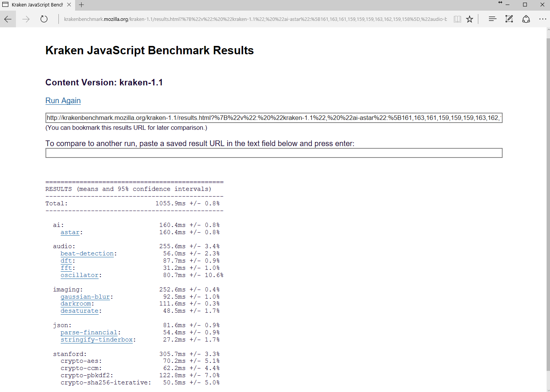The width and height of the screenshot is (550, 392).
Task: Open the stringify-tinderbox test link
Action: (97, 340)
